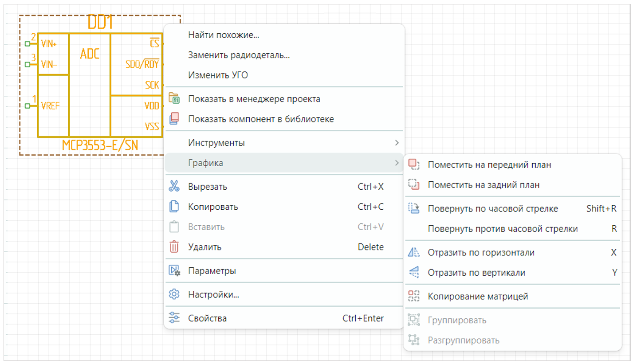Select Изменить УГО menu item
Image resolution: width=633 pixels, height=364 pixels.
218,75
